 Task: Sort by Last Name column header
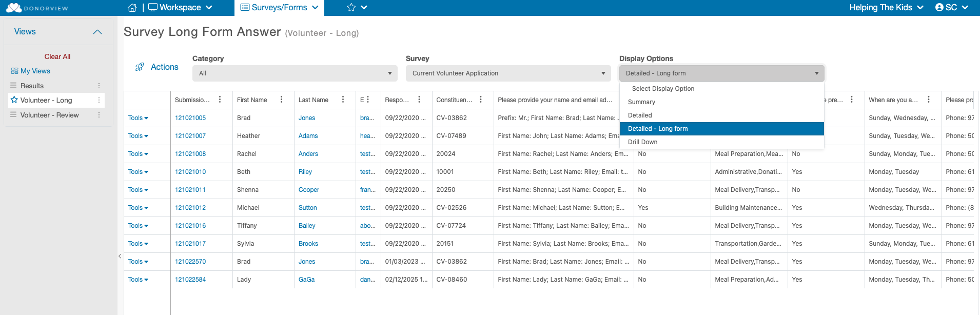(313, 100)
